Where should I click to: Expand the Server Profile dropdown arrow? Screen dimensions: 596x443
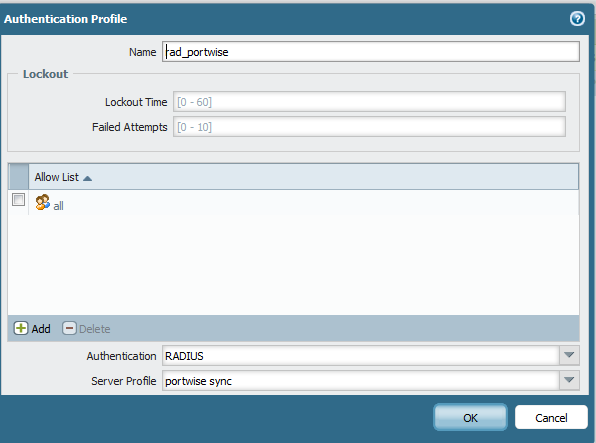point(569,380)
